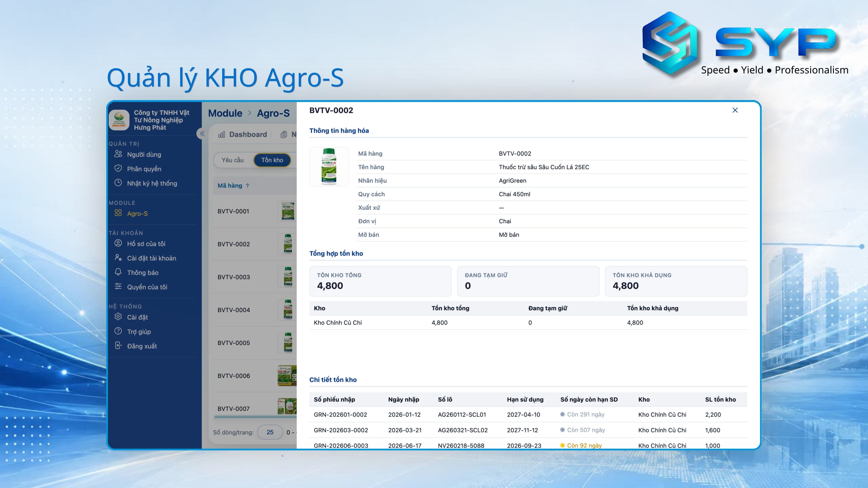
Task: Open rows per page selector 25
Action: (x=270, y=432)
